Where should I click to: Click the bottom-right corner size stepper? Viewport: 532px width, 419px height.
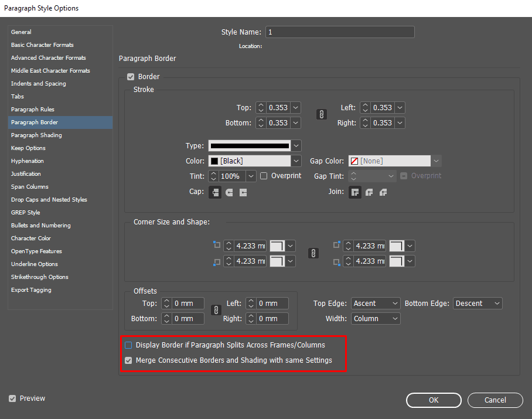point(349,261)
